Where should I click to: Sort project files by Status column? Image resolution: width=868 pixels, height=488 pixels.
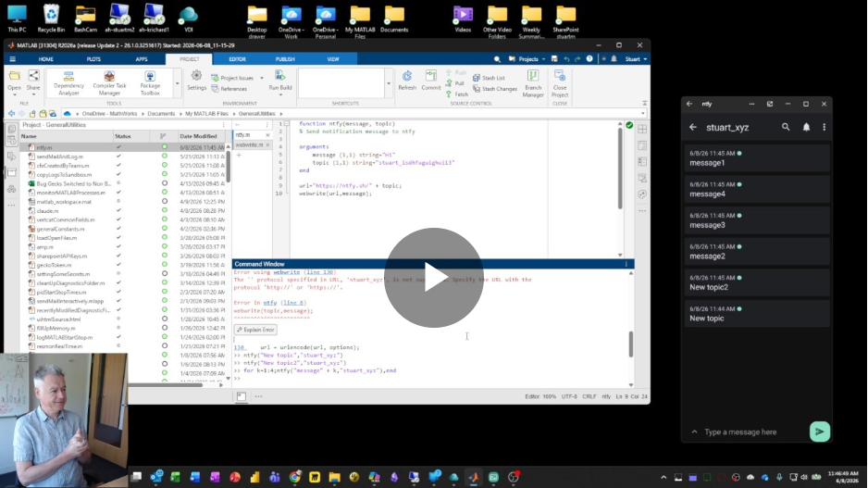[x=123, y=136]
